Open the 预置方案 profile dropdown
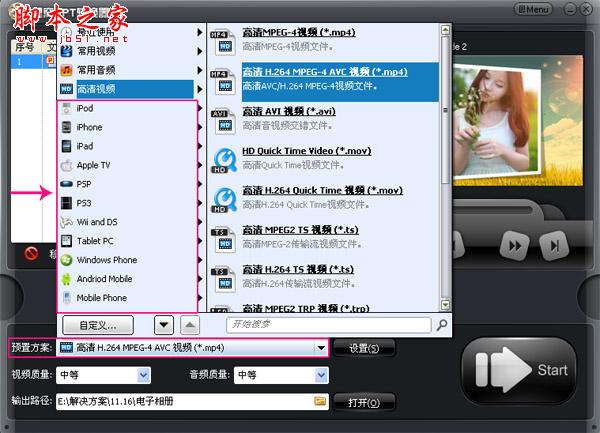600x433 pixels. [321, 348]
